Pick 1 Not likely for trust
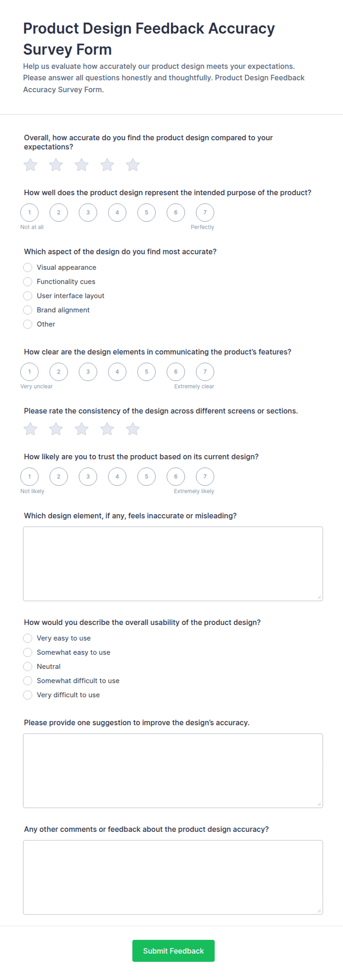 click(29, 476)
